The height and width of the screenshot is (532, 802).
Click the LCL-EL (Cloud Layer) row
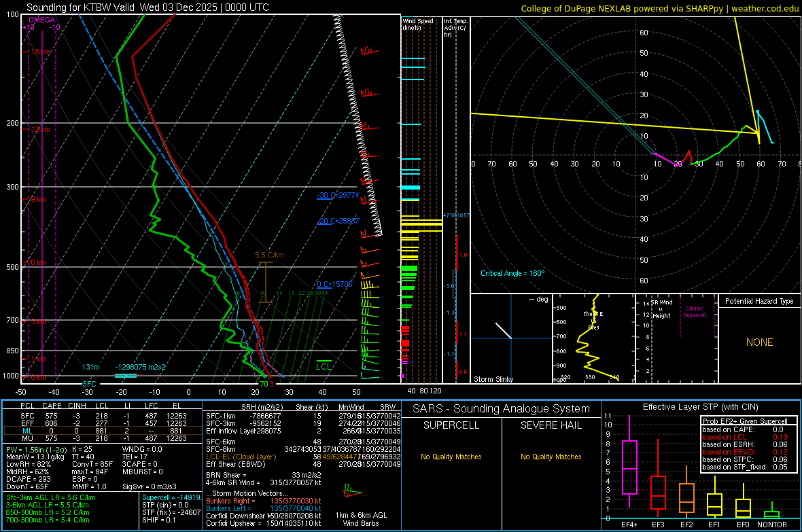point(303,457)
